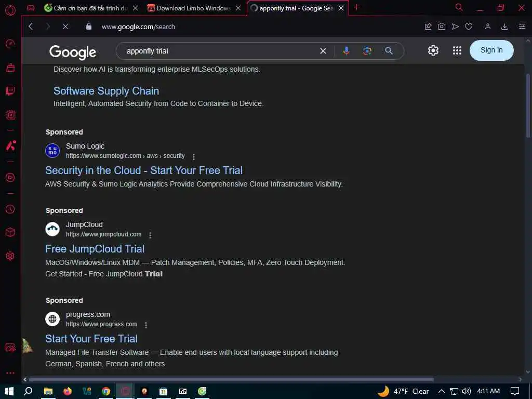The width and height of the screenshot is (532, 399).
Task: Open the Google apps grid
Action: 457,50
